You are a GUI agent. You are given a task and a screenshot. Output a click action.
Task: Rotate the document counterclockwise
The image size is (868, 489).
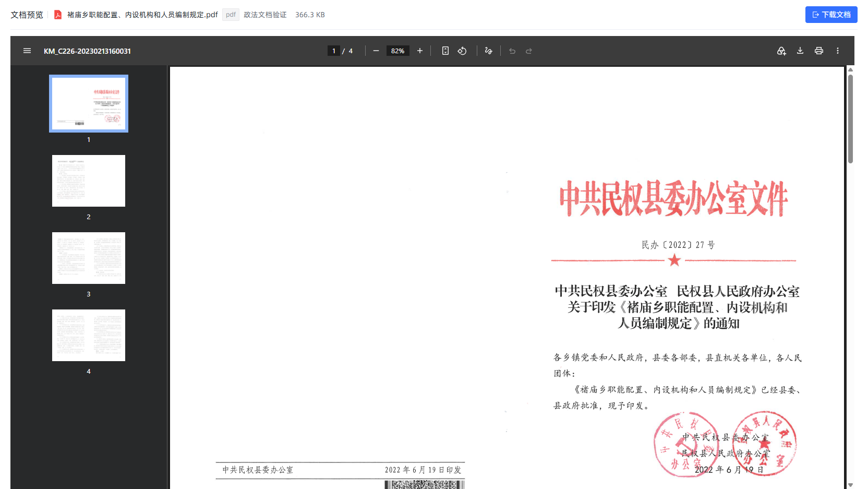(x=462, y=51)
